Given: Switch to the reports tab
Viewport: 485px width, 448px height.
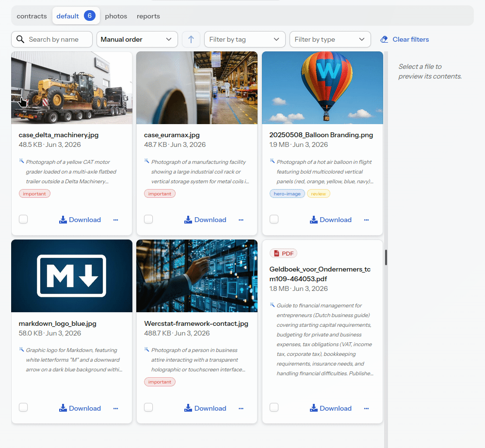Looking at the screenshot, I should 148,16.
